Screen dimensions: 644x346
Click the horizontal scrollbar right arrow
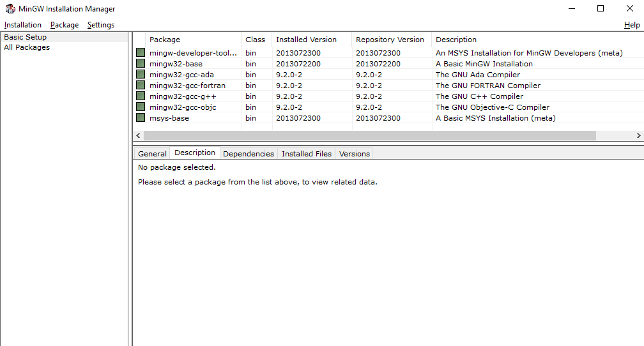639,135
